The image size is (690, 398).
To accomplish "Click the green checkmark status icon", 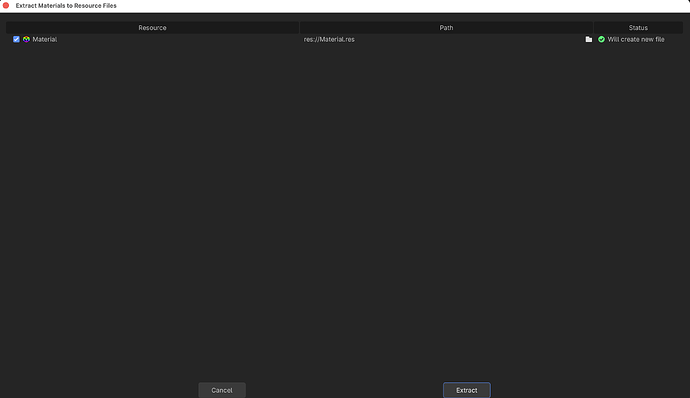I will pos(601,39).
